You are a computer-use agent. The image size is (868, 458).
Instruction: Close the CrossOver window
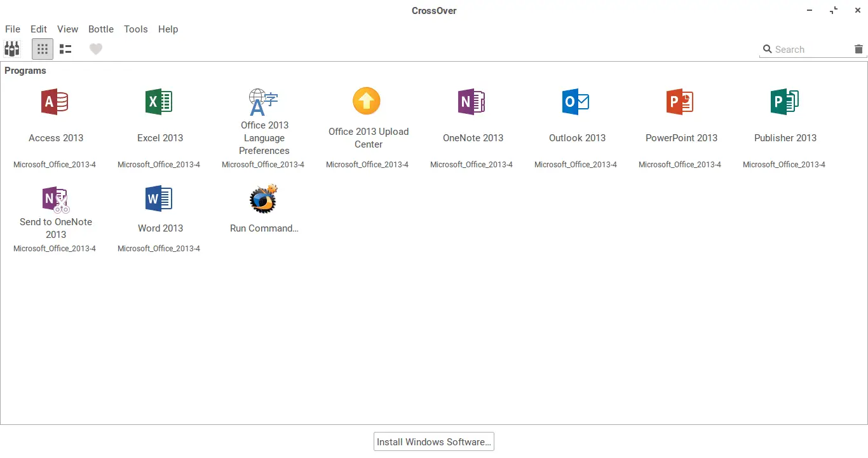pos(857,11)
